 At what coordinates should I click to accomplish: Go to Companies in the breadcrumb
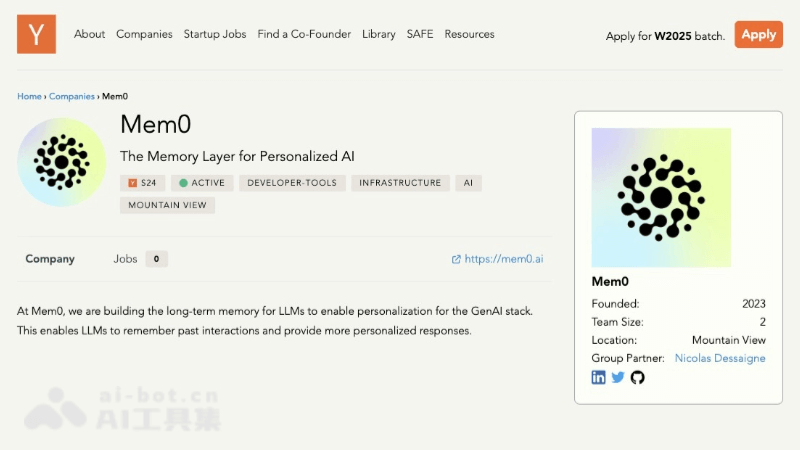72,96
